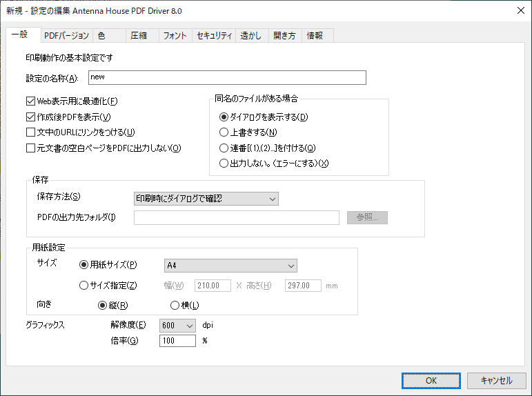532x396 pixels.
Task: Switch to the 透かし tab
Action: click(x=252, y=36)
